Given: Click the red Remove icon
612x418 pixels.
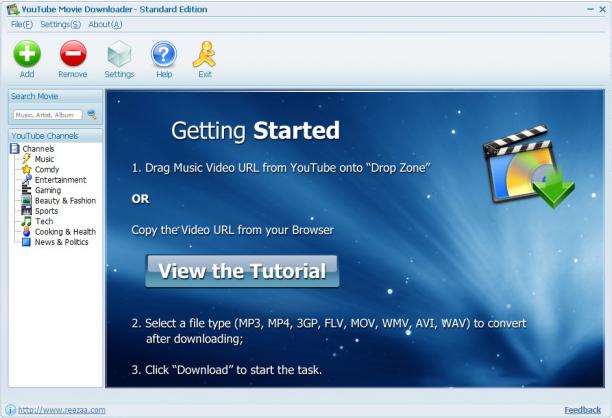Looking at the screenshot, I should tap(73, 53).
